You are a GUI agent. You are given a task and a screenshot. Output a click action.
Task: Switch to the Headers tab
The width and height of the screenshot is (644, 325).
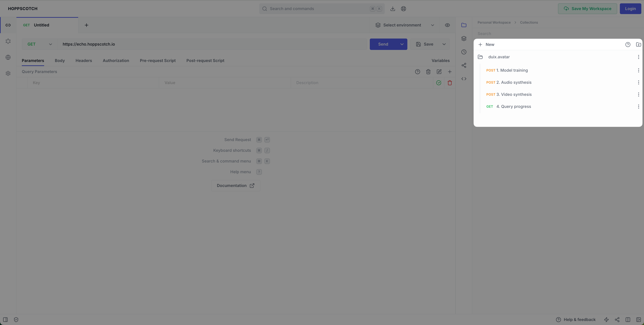click(x=84, y=60)
